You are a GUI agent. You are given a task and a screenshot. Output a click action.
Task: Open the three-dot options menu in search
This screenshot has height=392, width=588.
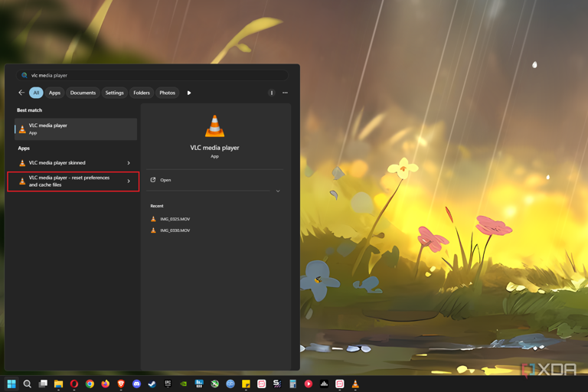point(285,93)
